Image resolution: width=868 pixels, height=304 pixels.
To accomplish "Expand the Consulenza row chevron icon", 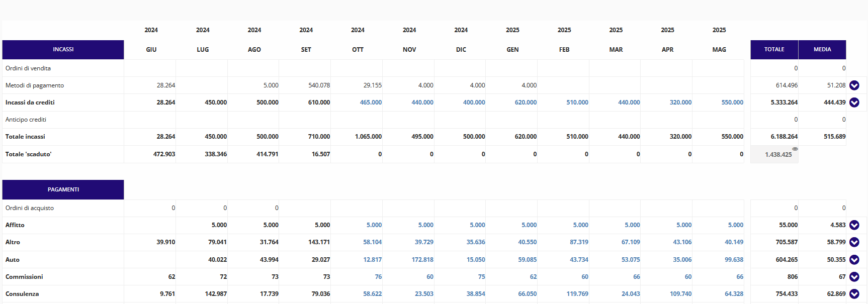I will point(854,294).
